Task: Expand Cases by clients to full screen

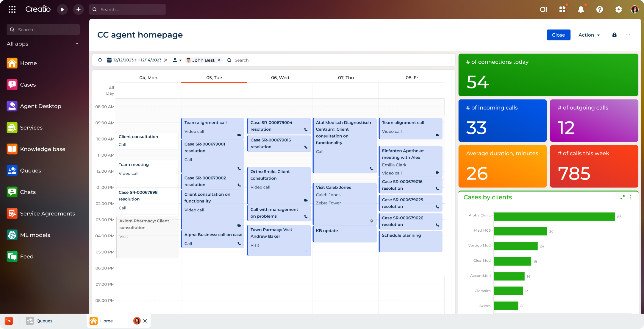Action: [x=623, y=197]
